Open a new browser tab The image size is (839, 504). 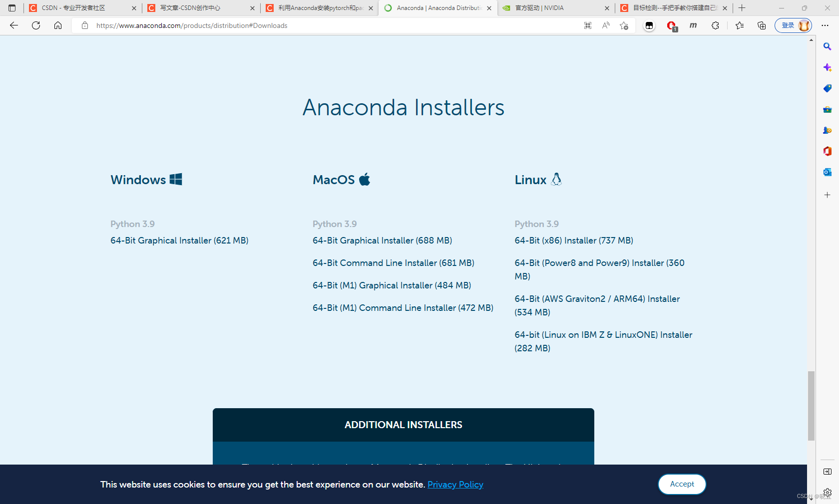click(x=742, y=8)
